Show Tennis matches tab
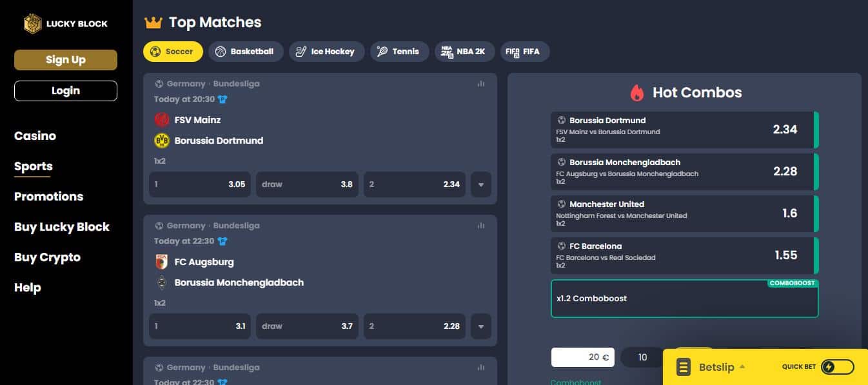This screenshot has width=868, height=385. (400, 52)
